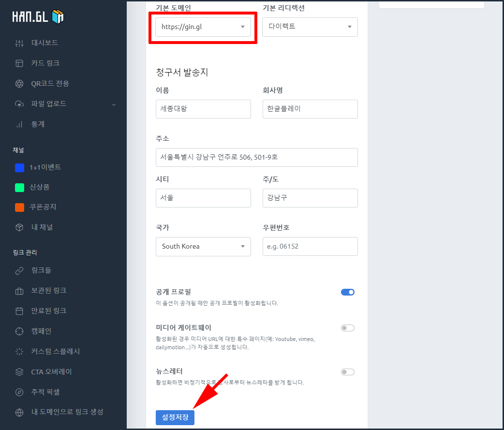Open the 국가 South Korea dropdown
Image resolution: width=504 pixels, height=430 pixels.
203,247
